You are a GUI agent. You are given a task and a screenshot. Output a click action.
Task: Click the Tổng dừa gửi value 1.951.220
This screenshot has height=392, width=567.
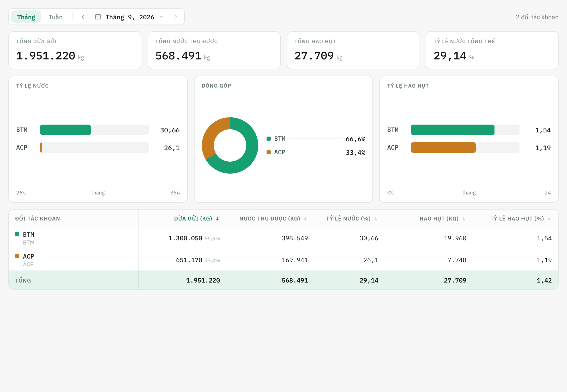click(x=46, y=56)
